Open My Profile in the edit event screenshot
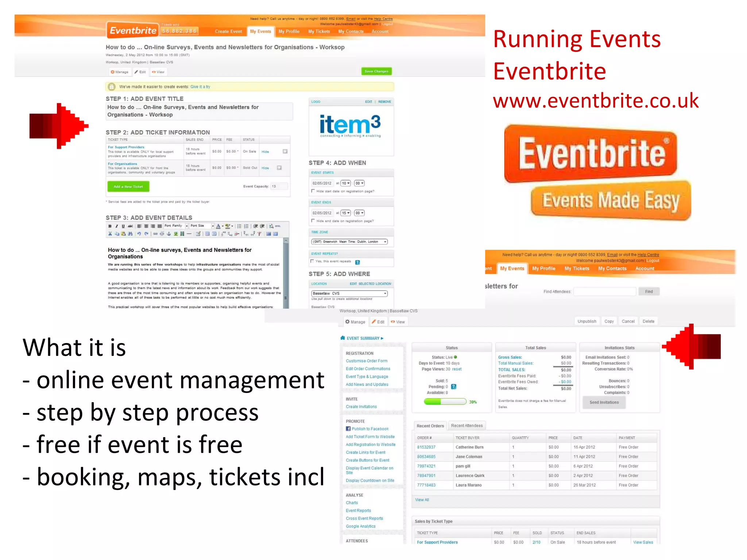The image size is (747, 560). (289, 31)
